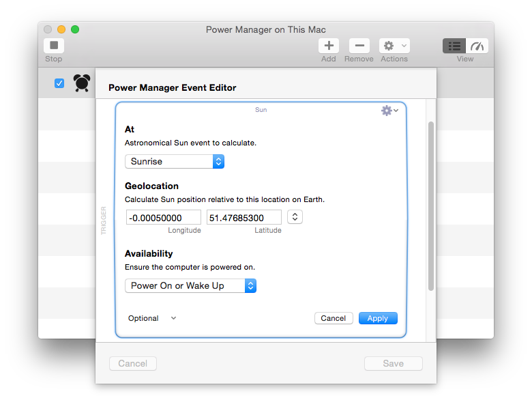Apply the Sun trigger settings
Image resolution: width=532 pixels, height=398 pixels.
click(x=378, y=318)
